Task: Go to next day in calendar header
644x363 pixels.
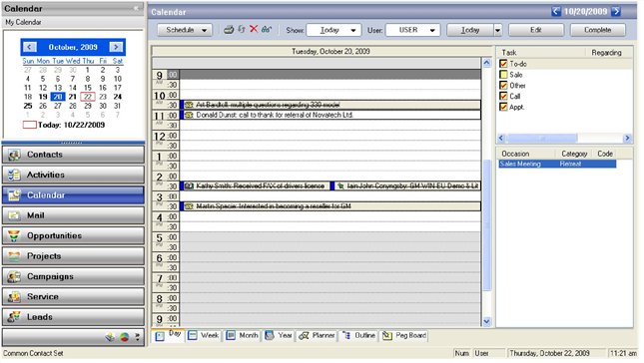Action: click(x=616, y=12)
